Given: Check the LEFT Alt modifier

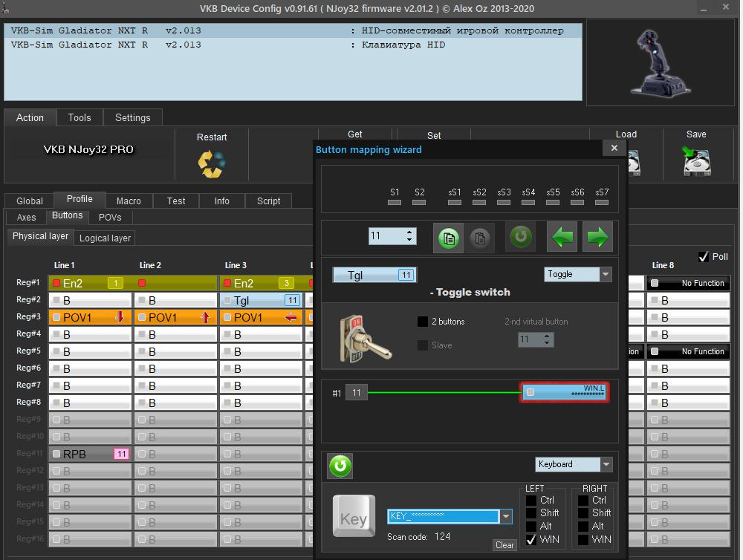Looking at the screenshot, I should tap(531, 527).
